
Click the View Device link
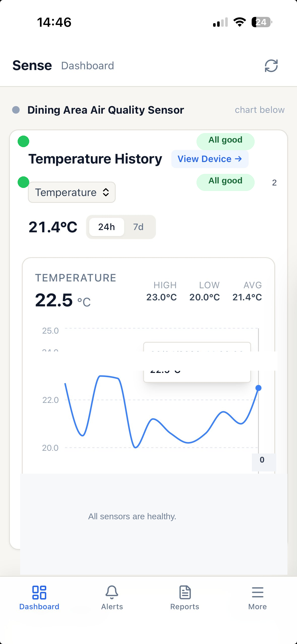point(210,159)
